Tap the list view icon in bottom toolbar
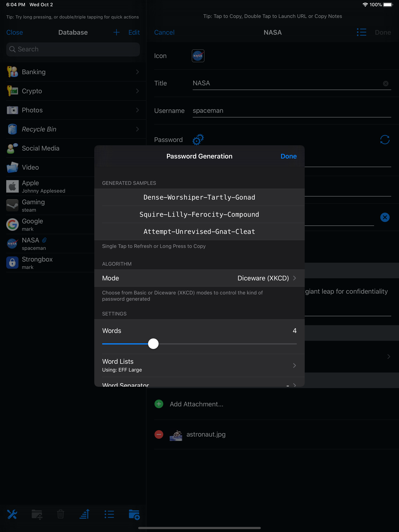 [x=109, y=514]
